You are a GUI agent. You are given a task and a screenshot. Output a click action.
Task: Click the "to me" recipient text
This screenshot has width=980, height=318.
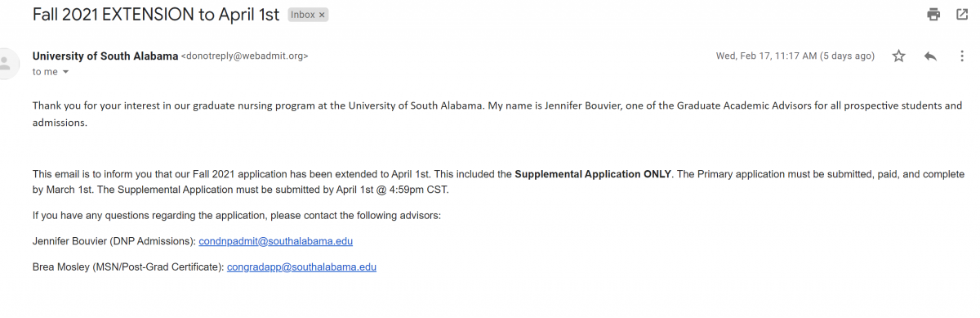(x=45, y=72)
